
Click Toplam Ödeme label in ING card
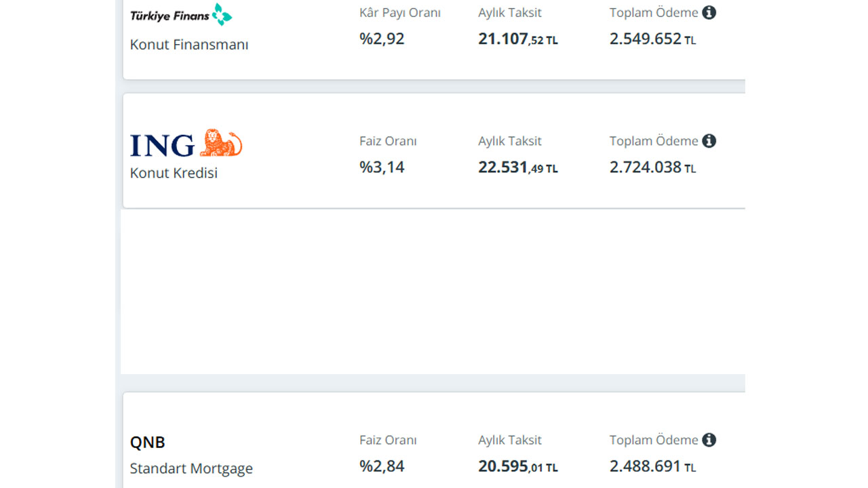654,141
